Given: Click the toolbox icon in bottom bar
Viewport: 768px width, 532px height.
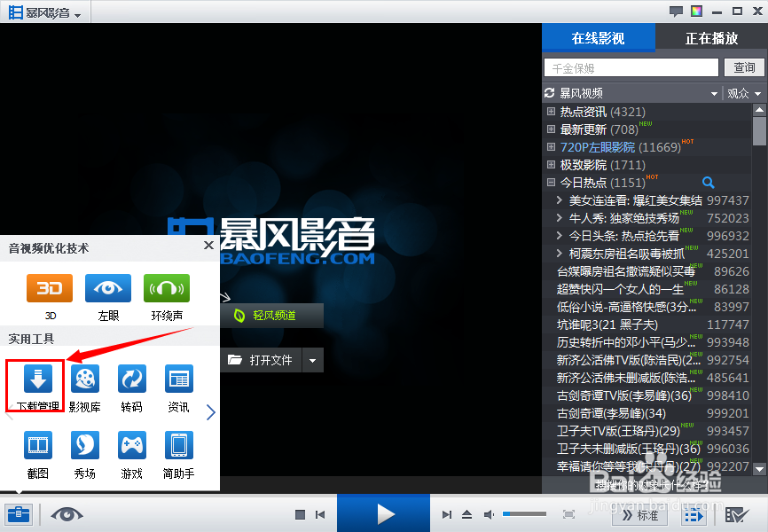Looking at the screenshot, I should (x=19, y=514).
